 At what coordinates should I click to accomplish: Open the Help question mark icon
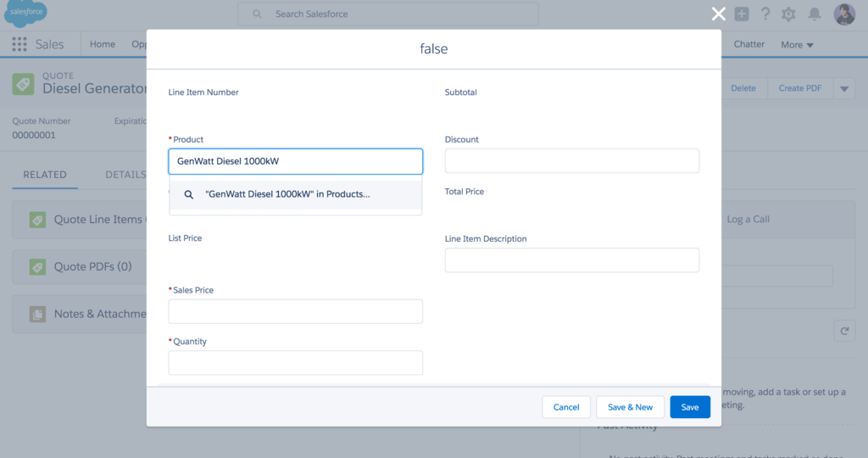point(765,14)
